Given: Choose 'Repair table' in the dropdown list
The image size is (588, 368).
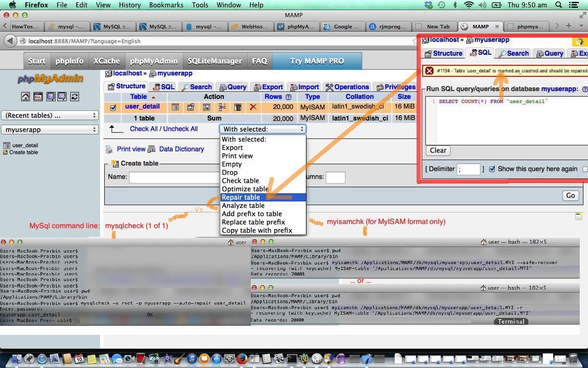Looking at the screenshot, I should coord(263,197).
